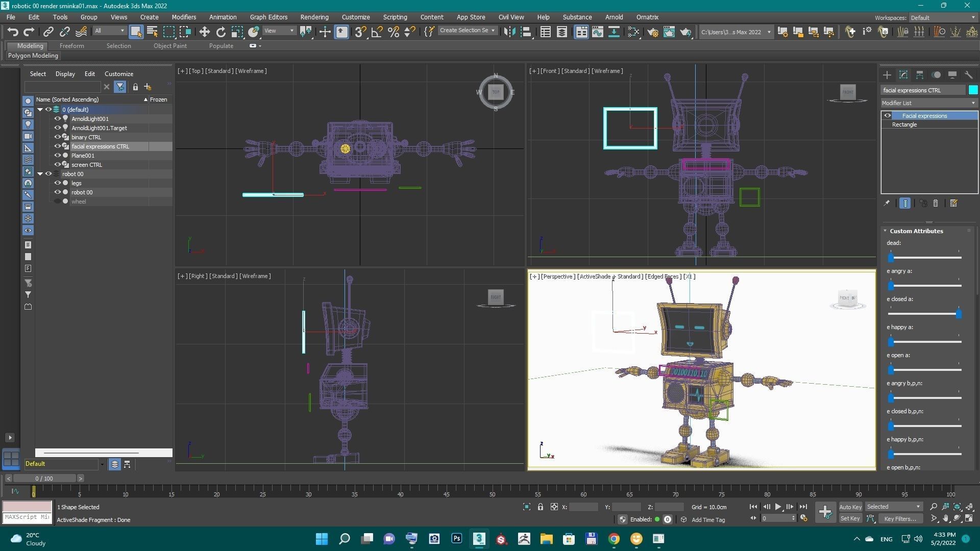Click the Go to End playback button
Screen dimensions: 980x551
click(803, 507)
